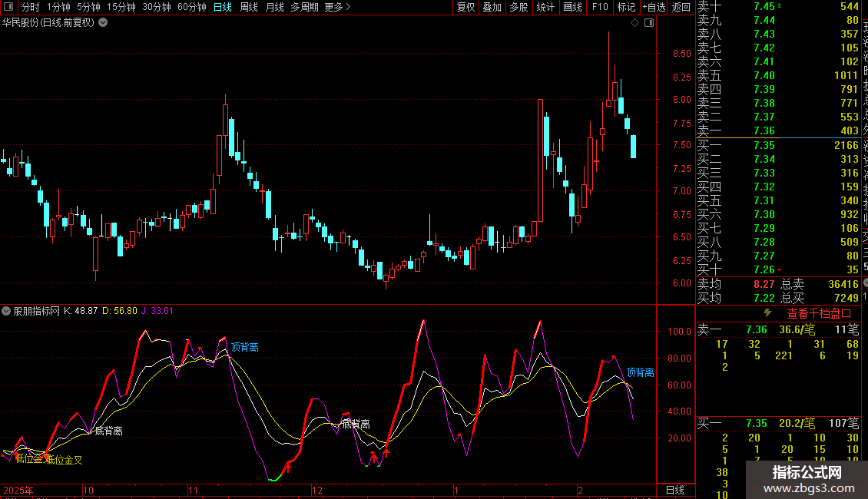Add stock with +自选 button
The height and width of the screenshot is (499, 868).
[654, 7]
